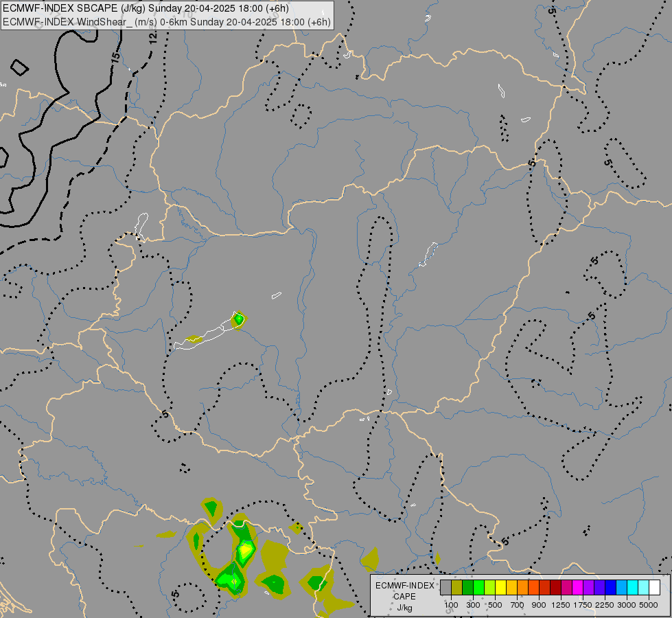Click the pure blue legend swatch
672x618 pixels.
coord(611,587)
